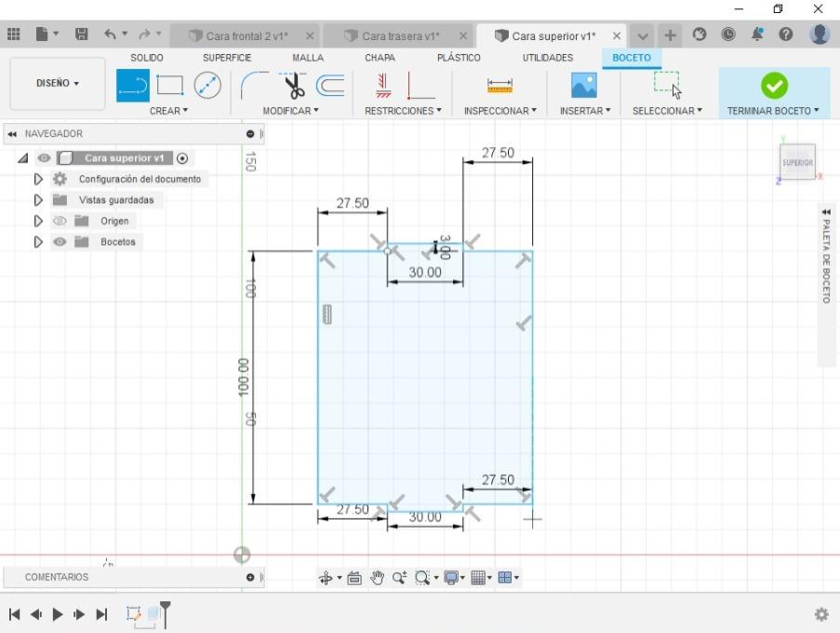Open the extensions icon in top bar
Screen dimensions: 840x633
click(700, 34)
